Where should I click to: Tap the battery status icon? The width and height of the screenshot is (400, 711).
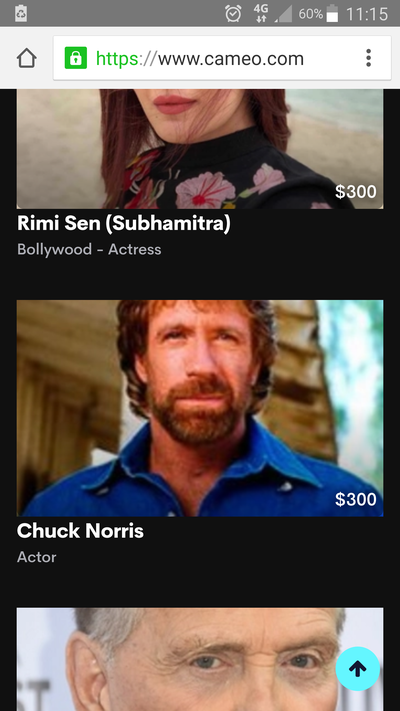[x=332, y=13]
